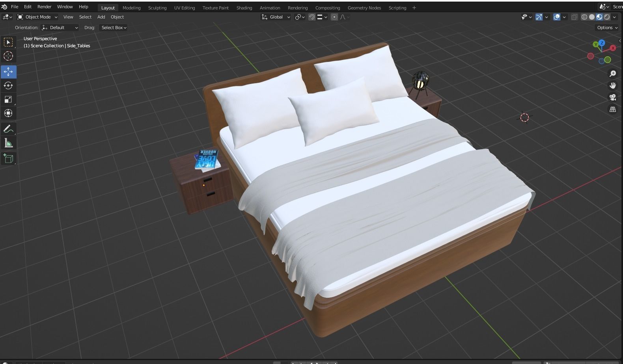The height and width of the screenshot is (364, 623).
Task: Select the Annotate tool
Action: (x=8, y=129)
